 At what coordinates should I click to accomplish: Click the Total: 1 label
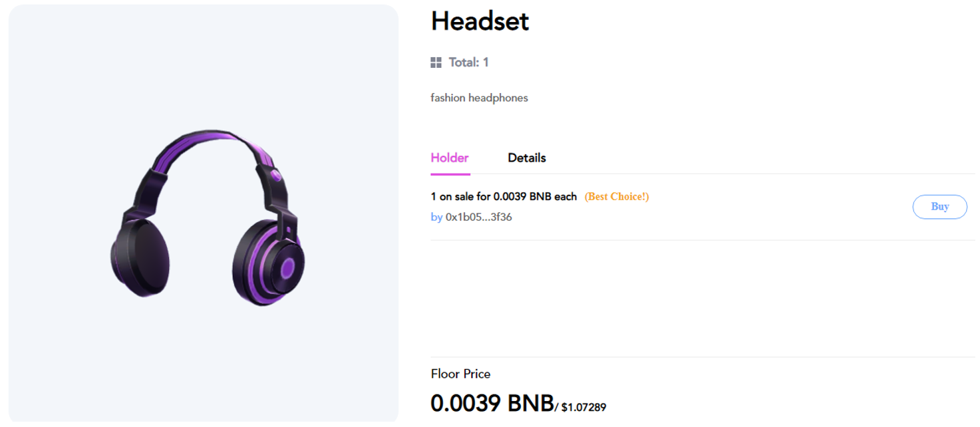coord(469,63)
